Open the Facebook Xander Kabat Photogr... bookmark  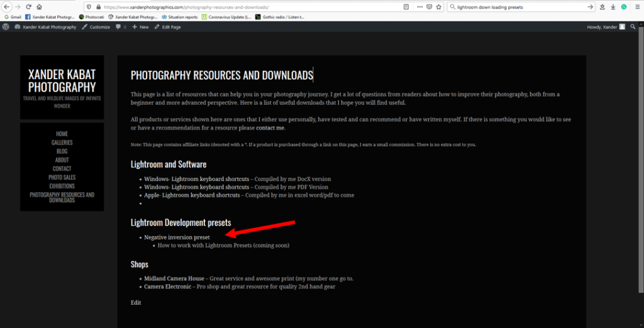(x=49, y=17)
